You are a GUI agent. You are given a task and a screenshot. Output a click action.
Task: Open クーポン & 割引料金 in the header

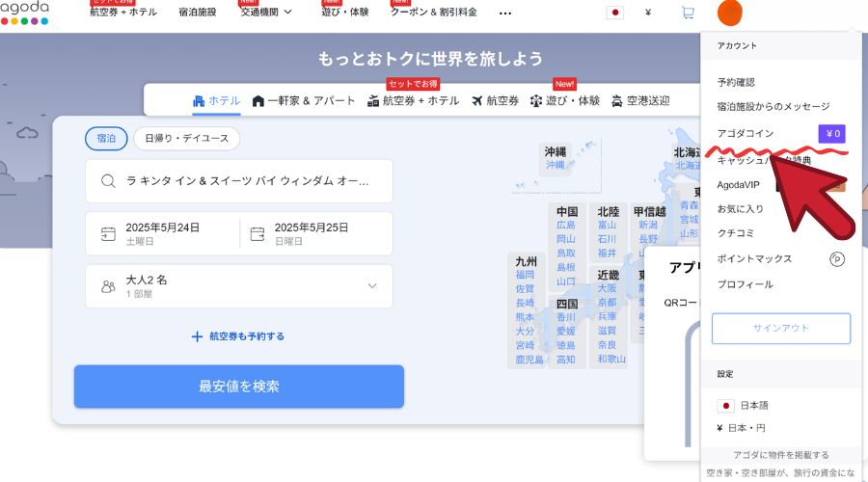(433, 12)
